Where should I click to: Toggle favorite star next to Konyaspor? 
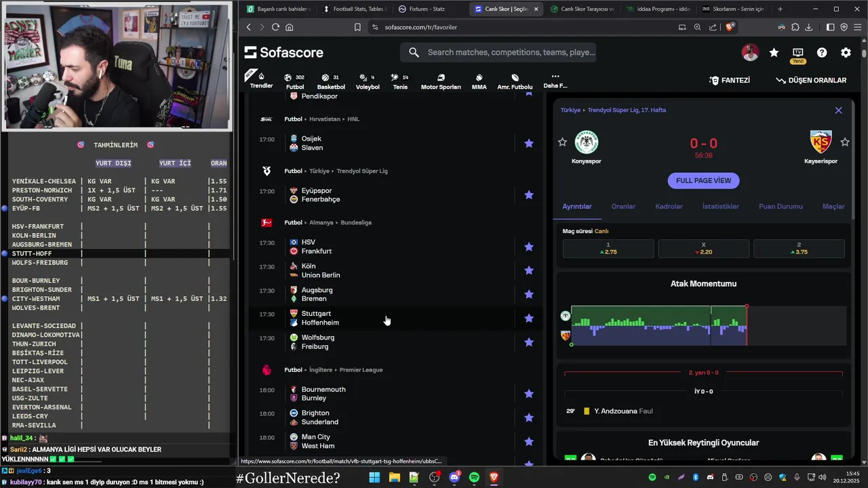tap(562, 142)
